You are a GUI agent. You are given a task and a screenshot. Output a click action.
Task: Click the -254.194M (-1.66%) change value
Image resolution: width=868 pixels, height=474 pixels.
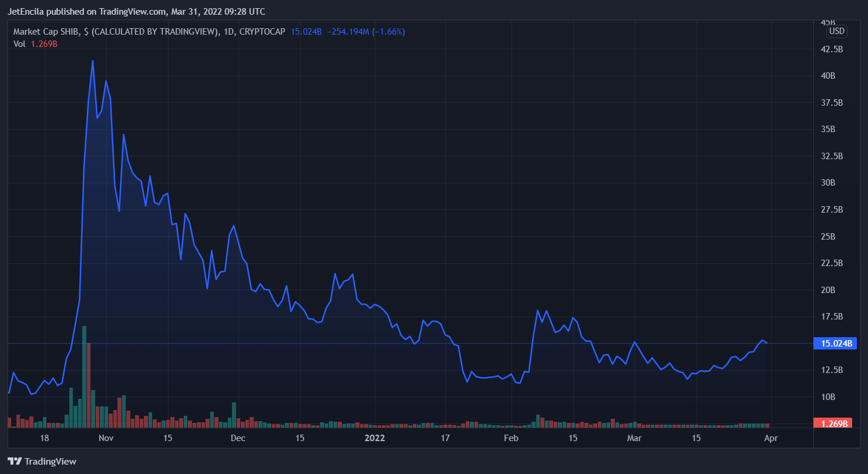coord(365,32)
